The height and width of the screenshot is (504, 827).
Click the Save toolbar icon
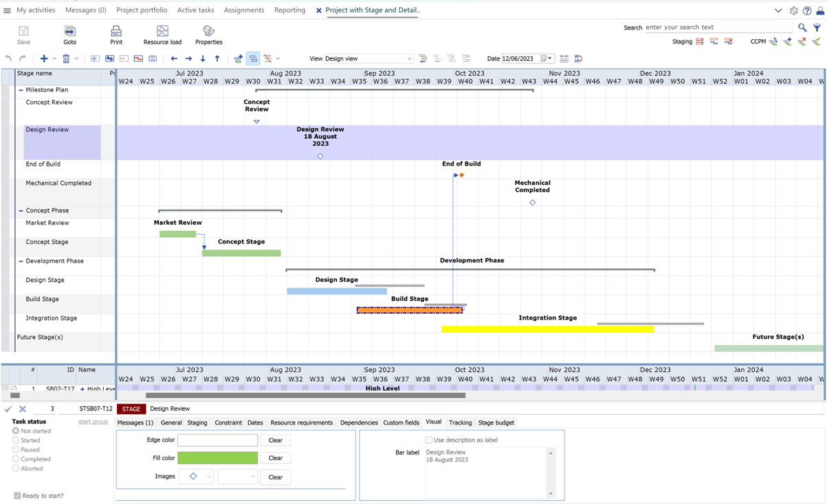click(x=23, y=35)
